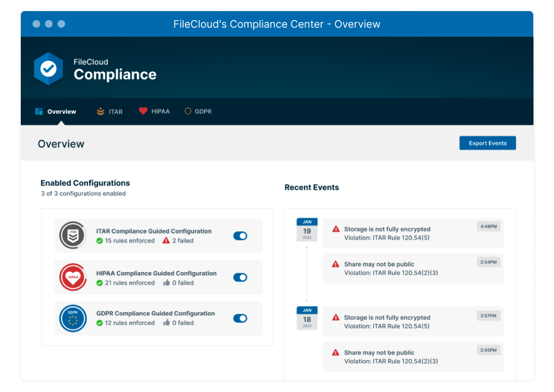Click the Overview tab grid icon
The height and width of the screenshot is (392, 554).
coord(39,112)
